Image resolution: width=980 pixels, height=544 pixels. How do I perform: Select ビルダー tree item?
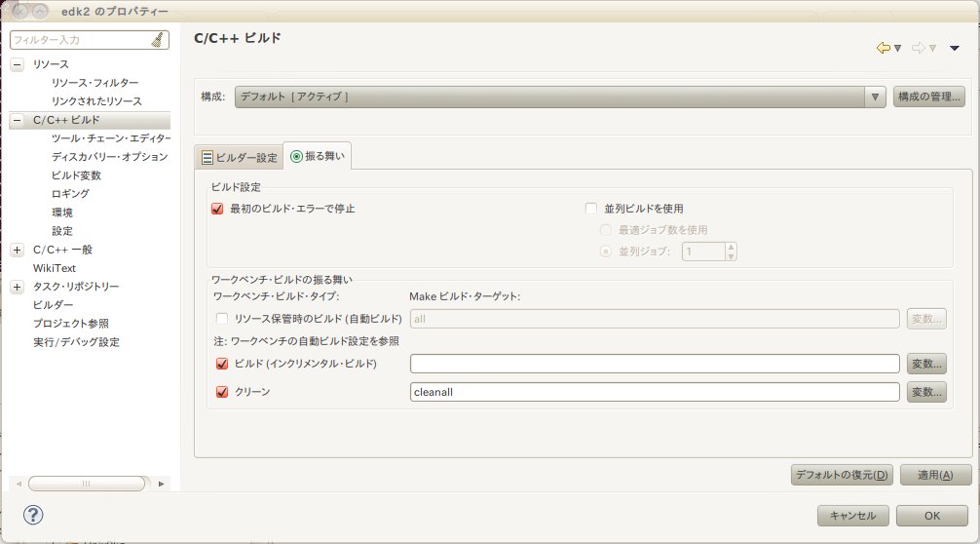point(54,305)
